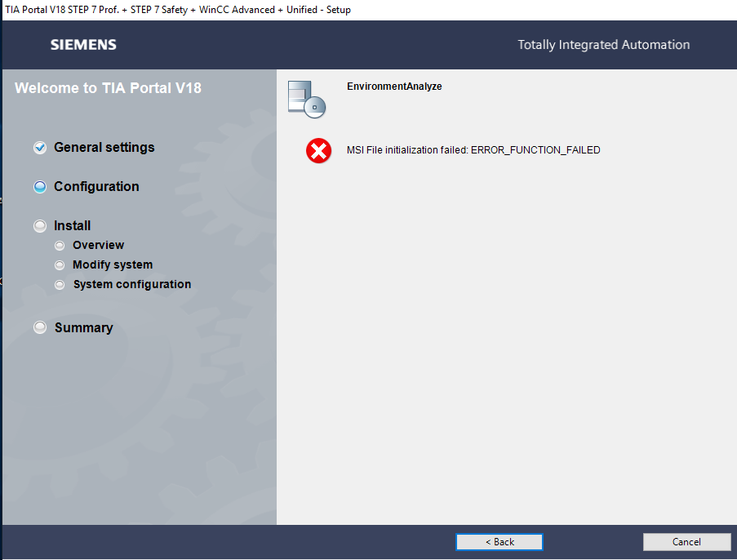
Task: Click the Totally Integrated Automation header text
Action: pos(603,45)
